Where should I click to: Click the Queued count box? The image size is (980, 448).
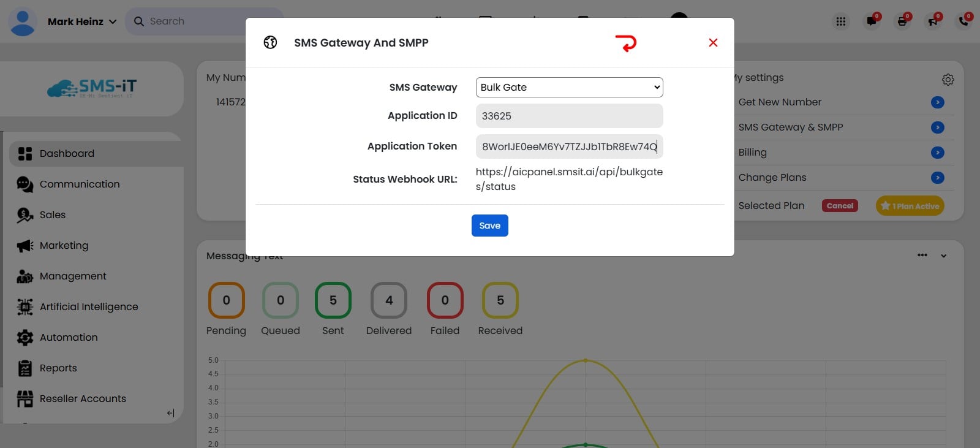point(281,300)
